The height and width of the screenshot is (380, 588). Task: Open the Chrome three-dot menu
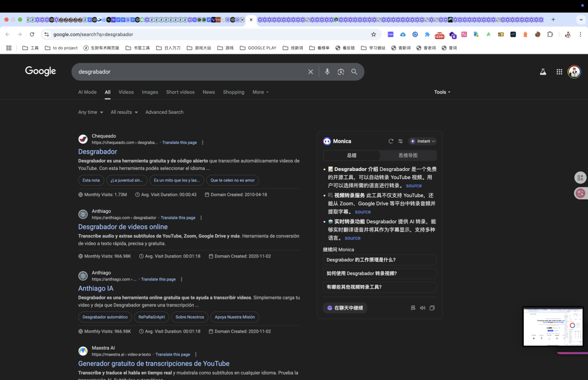580,34
